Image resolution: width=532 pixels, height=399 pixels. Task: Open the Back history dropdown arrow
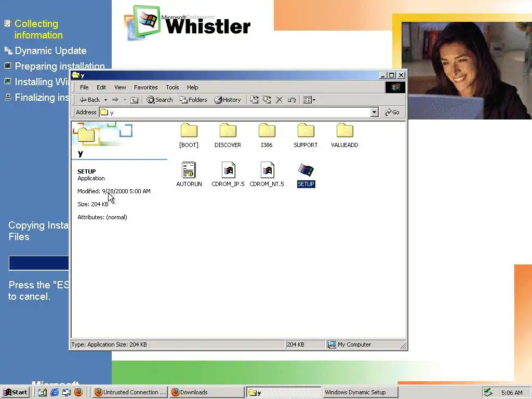pos(105,100)
